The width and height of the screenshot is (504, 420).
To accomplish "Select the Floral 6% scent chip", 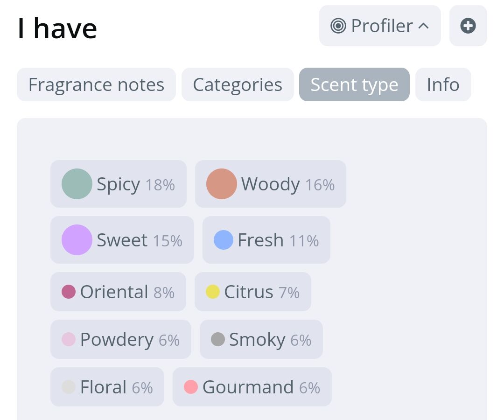I will click(107, 387).
